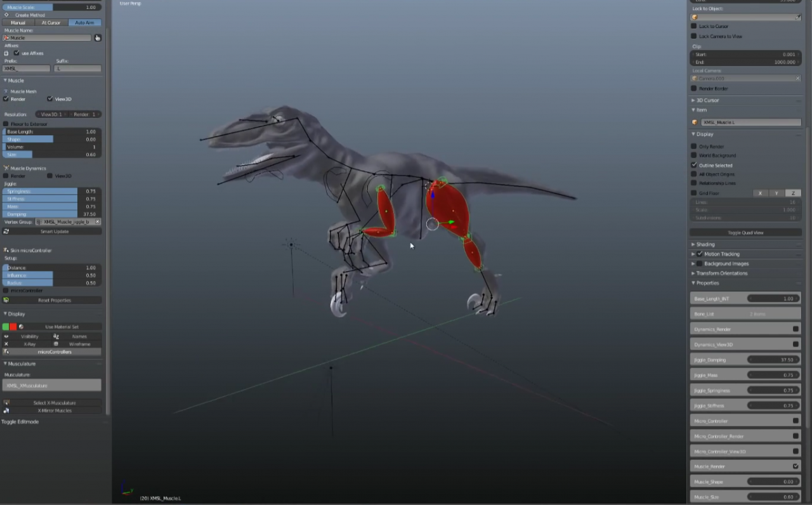Collapse the Item panel

(x=693, y=110)
